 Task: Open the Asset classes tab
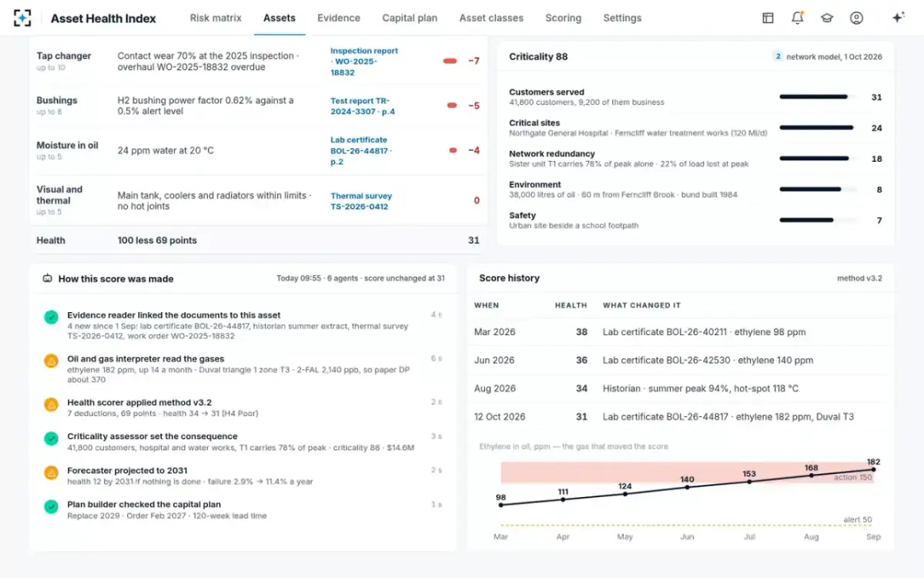491,18
